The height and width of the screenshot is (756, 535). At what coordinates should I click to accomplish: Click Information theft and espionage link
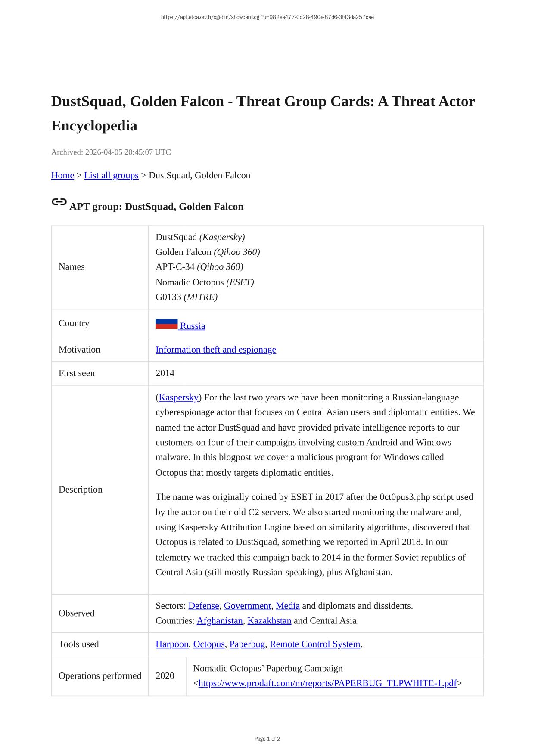pos(215,350)
